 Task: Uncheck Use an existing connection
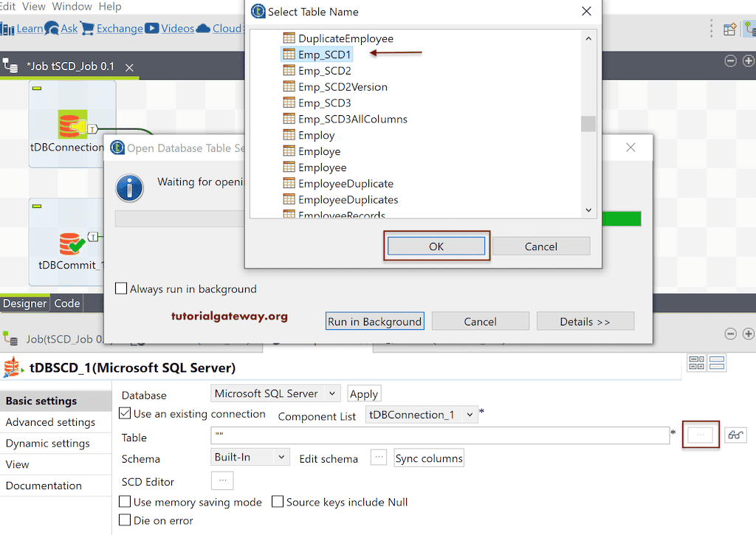coord(126,414)
